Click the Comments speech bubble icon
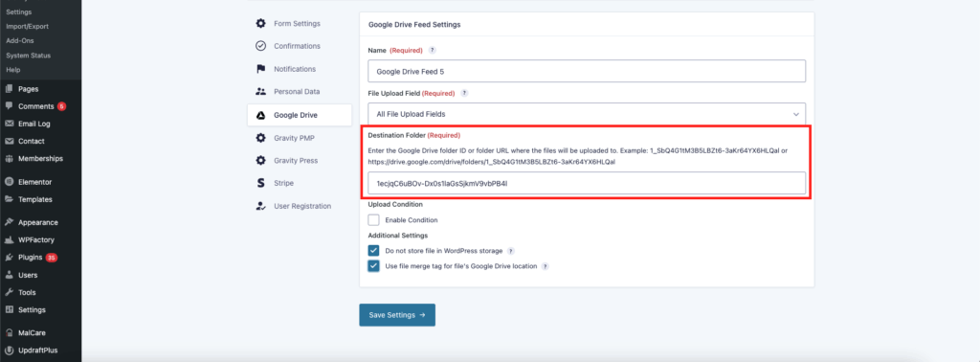 click(x=10, y=106)
